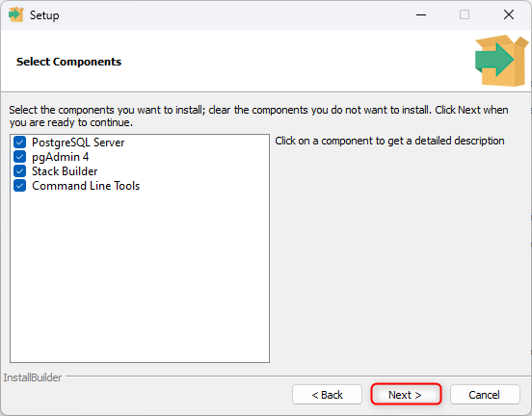Click the empty area of the components list

pyautogui.click(x=140, y=277)
